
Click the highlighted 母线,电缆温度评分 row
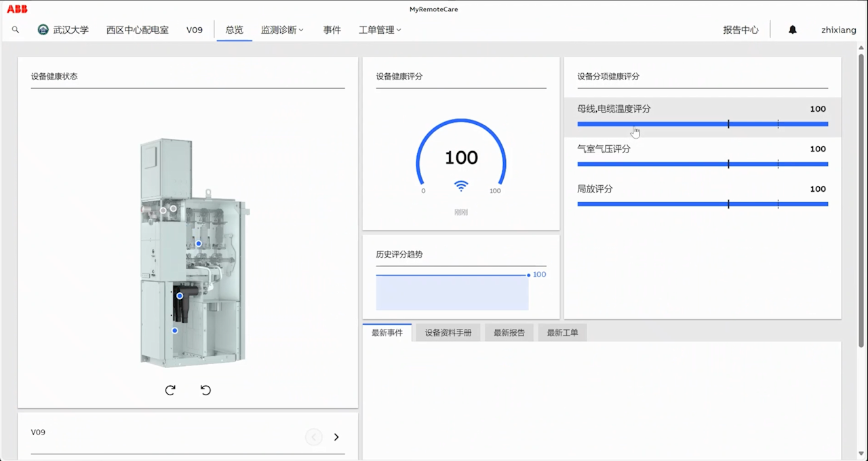(703, 115)
